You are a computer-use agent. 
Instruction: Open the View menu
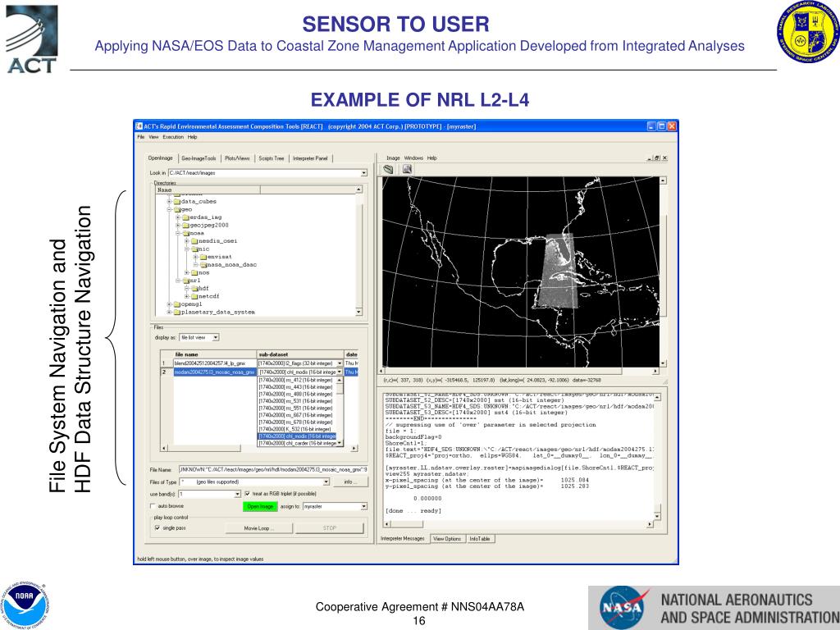[x=153, y=137]
